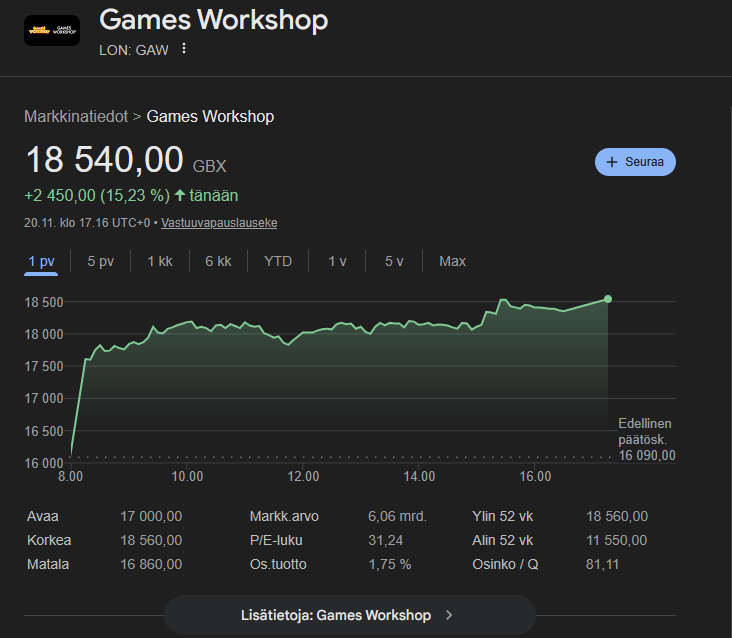Screen dimensions: 732x638
Task: Click the 18 540,00 price value
Action: (105, 160)
